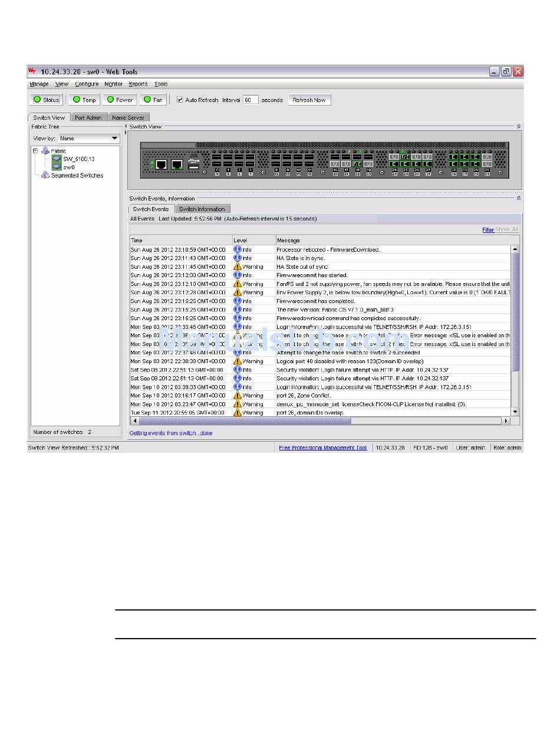Select switch sw0 in Fabric Tree
Viewport: 560px width, 743px height.
point(69,167)
